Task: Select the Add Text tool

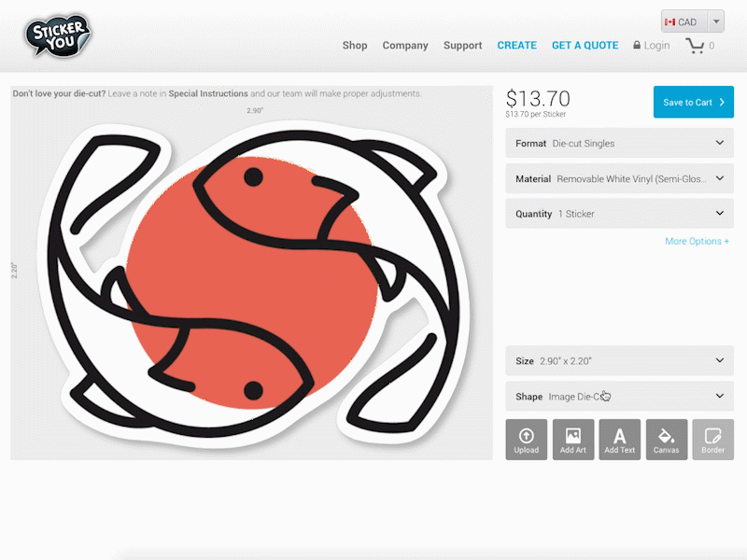Action: [x=620, y=439]
